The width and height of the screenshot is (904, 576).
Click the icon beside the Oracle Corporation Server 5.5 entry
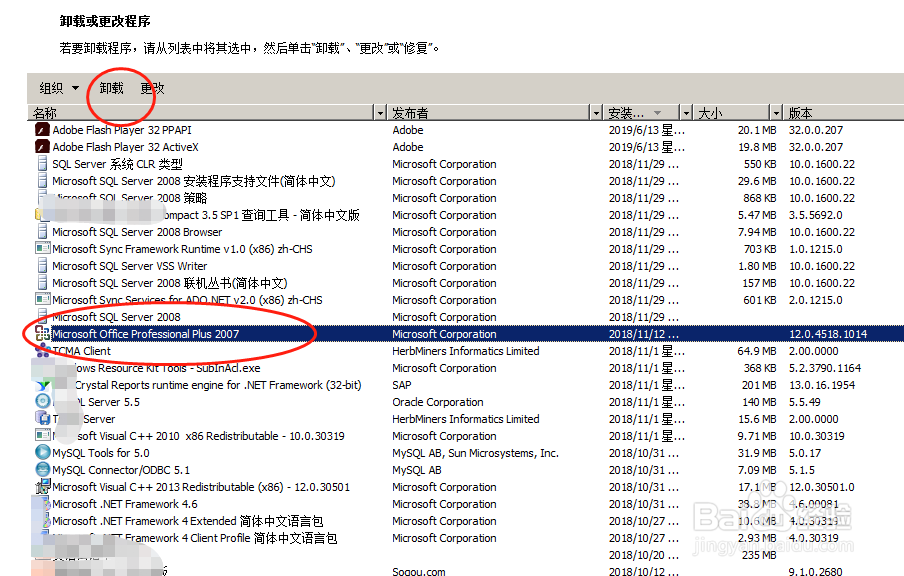click(43, 401)
